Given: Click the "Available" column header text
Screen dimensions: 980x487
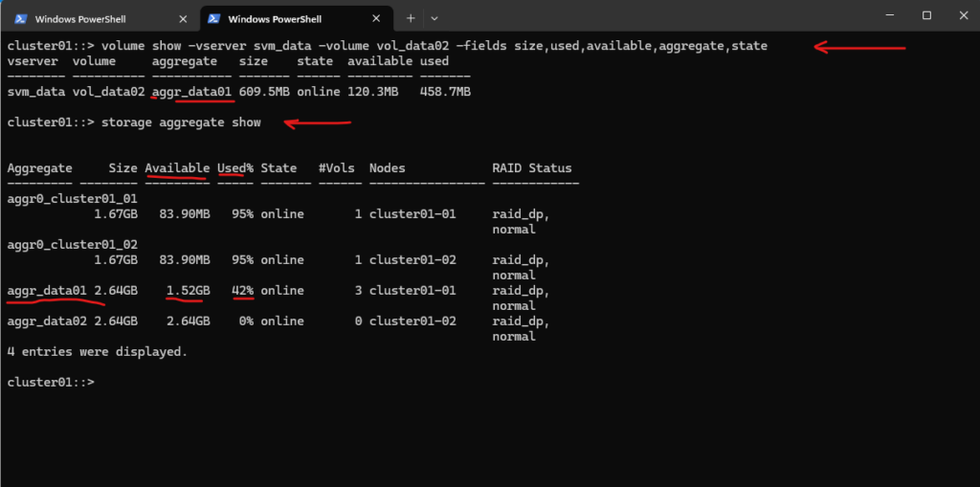Looking at the screenshot, I should coord(177,168).
